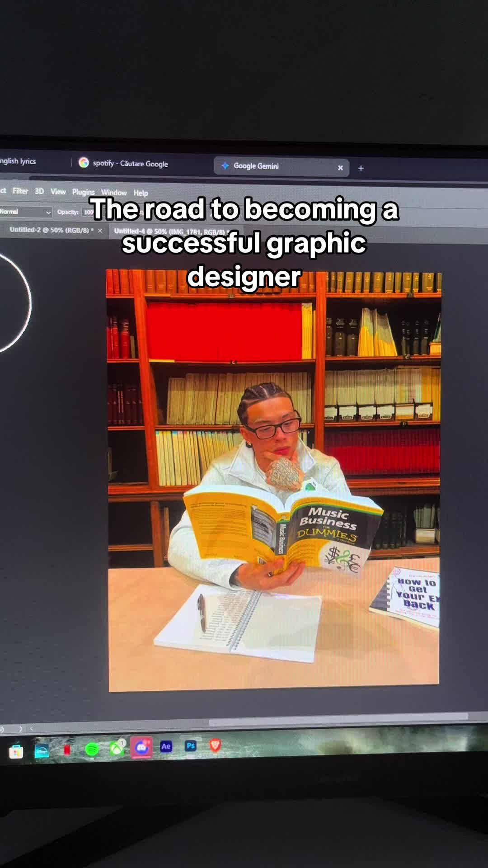Switch to the English lyrics browser tab
Viewport: 488px width, 868px height.
[x=18, y=161]
